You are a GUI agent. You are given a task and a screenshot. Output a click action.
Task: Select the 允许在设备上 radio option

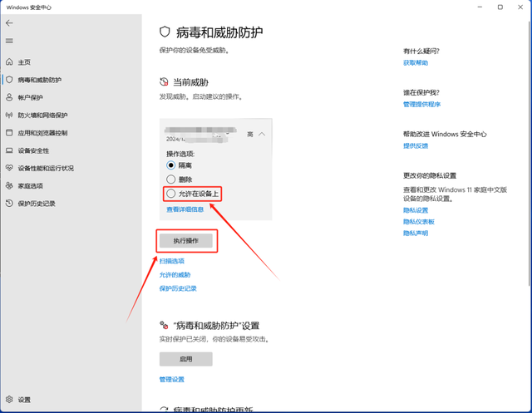[x=170, y=194]
